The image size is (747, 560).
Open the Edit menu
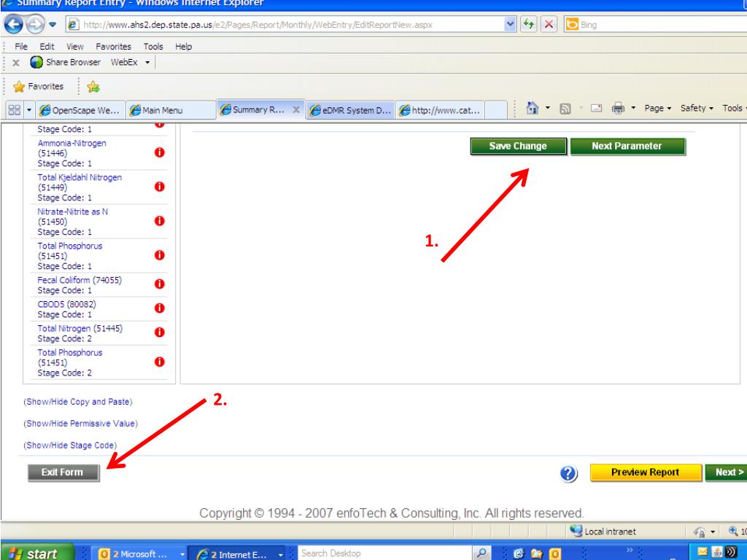[47, 46]
